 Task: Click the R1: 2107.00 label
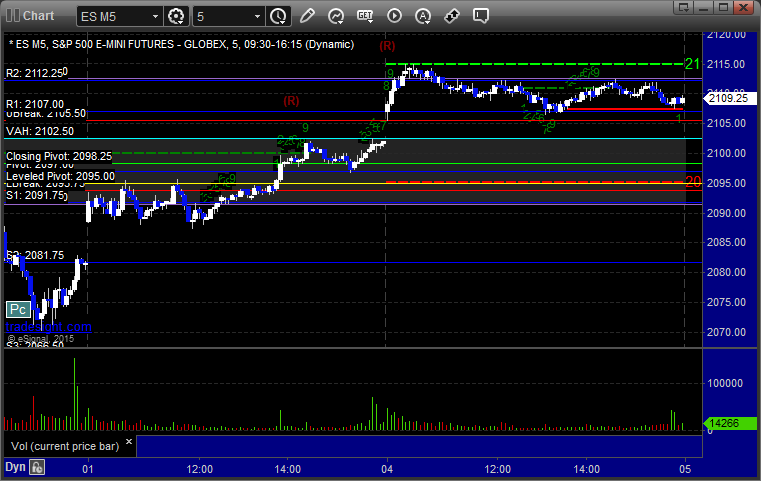coord(34,104)
